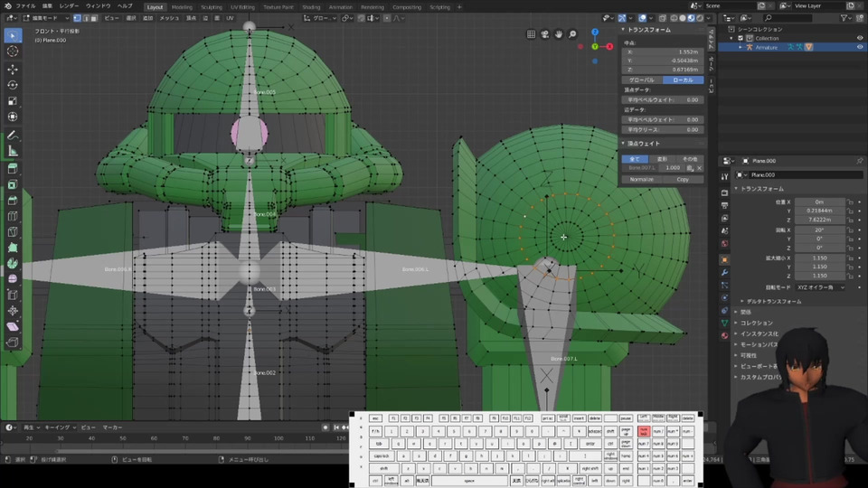
Task: Click the median X 1.552m field
Action: pos(663,52)
